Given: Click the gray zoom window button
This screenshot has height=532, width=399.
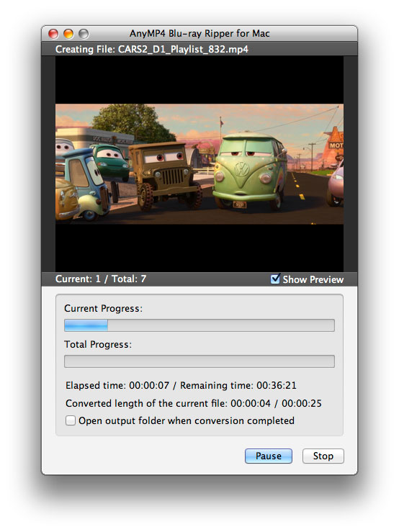Looking at the screenshot, I should coord(84,34).
